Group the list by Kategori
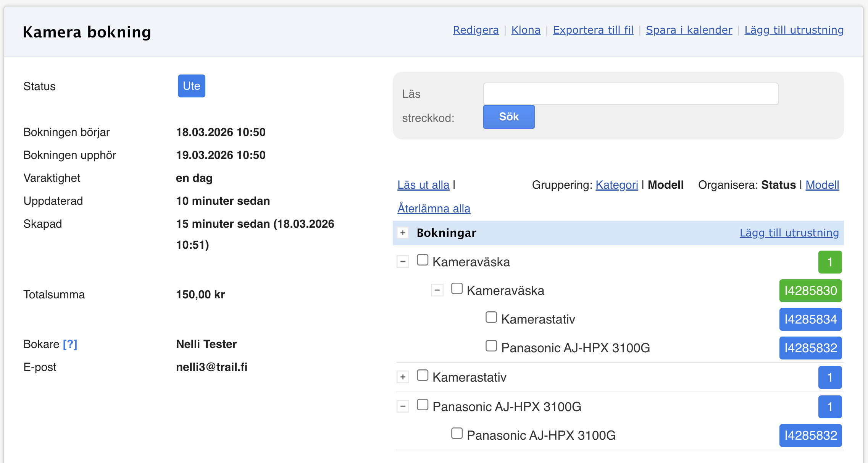Viewport: 868px width, 463px height. pyautogui.click(x=616, y=185)
